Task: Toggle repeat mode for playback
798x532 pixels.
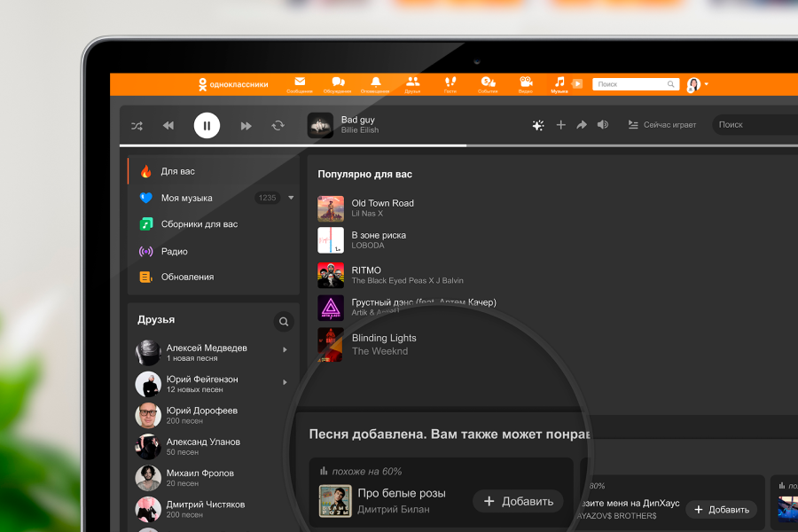Action: pyautogui.click(x=278, y=126)
